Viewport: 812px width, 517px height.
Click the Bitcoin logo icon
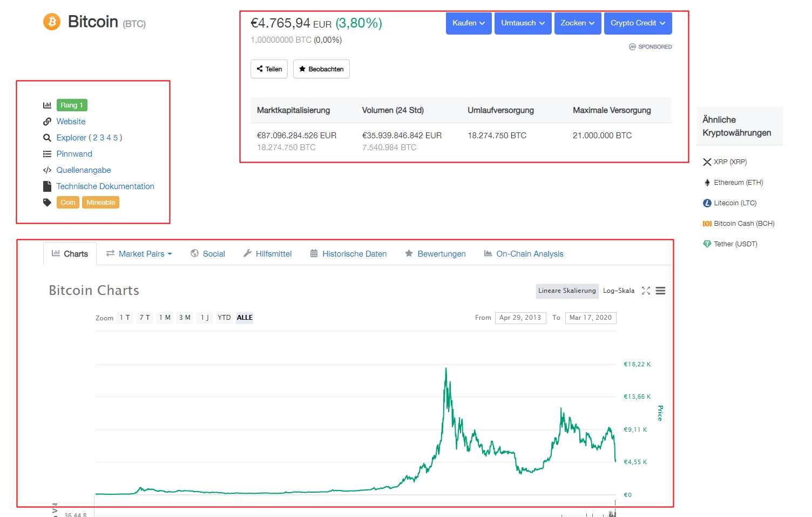(52, 22)
